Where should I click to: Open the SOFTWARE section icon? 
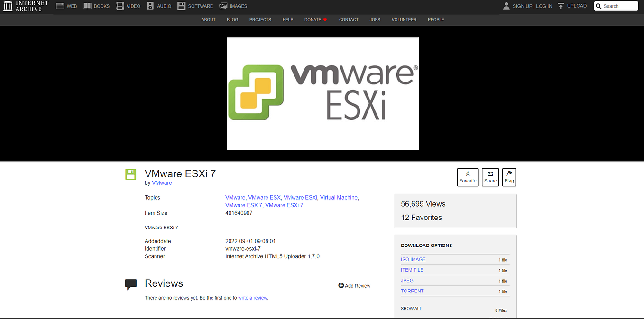tap(181, 6)
